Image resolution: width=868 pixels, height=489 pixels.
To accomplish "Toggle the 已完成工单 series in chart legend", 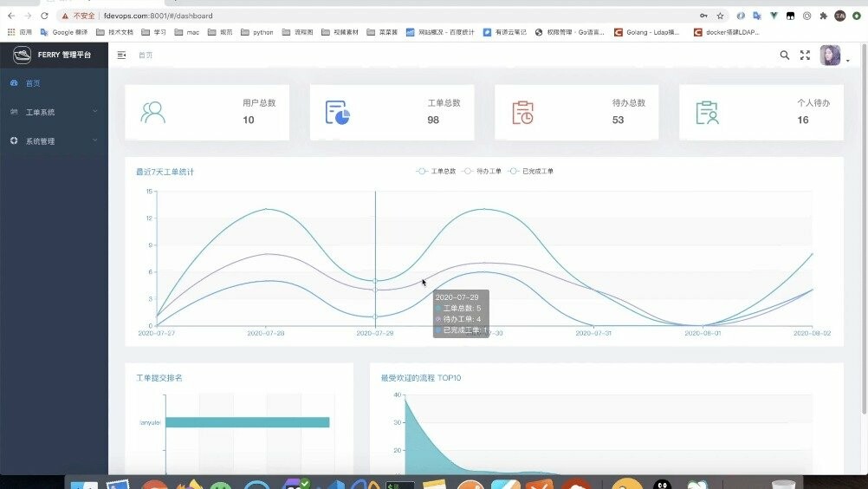I will pyautogui.click(x=530, y=171).
